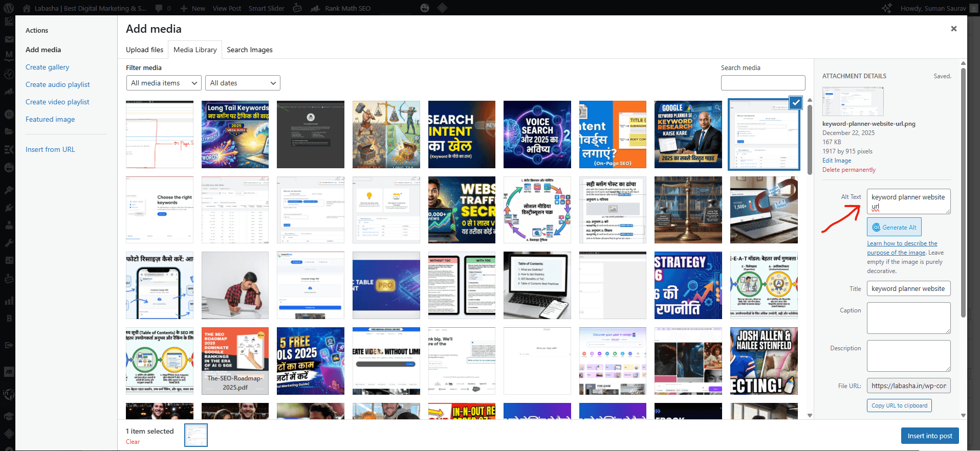
Task: Open Learn how to describe the purpose link
Action: [902, 248]
